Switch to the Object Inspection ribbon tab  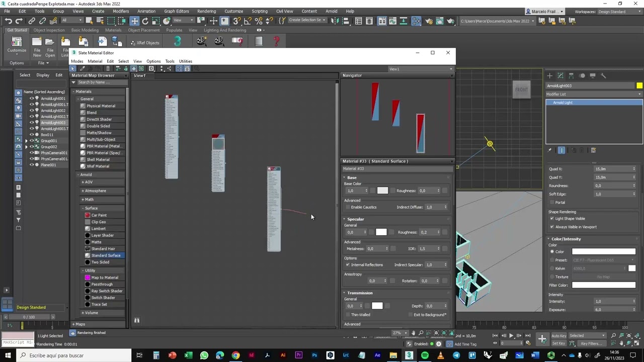tap(49, 30)
